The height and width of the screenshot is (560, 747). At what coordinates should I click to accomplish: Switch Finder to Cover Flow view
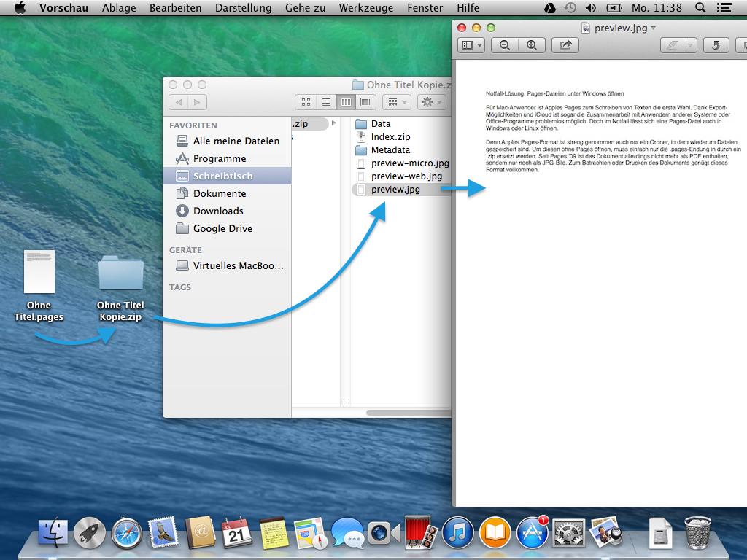(x=366, y=102)
